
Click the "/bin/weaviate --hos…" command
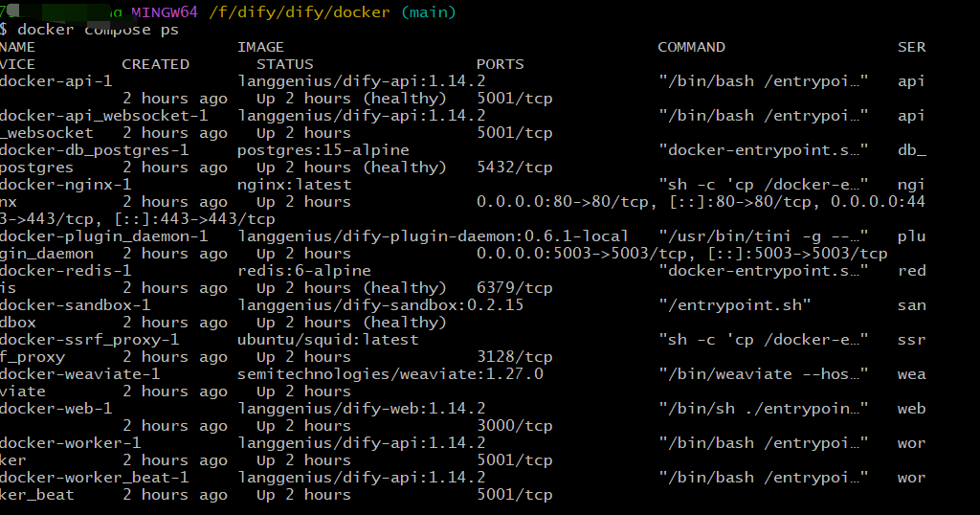point(763,373)
